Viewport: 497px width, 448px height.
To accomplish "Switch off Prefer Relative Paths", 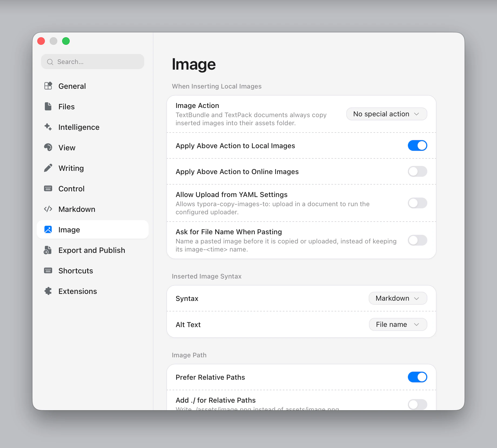I will click(417, 377).
